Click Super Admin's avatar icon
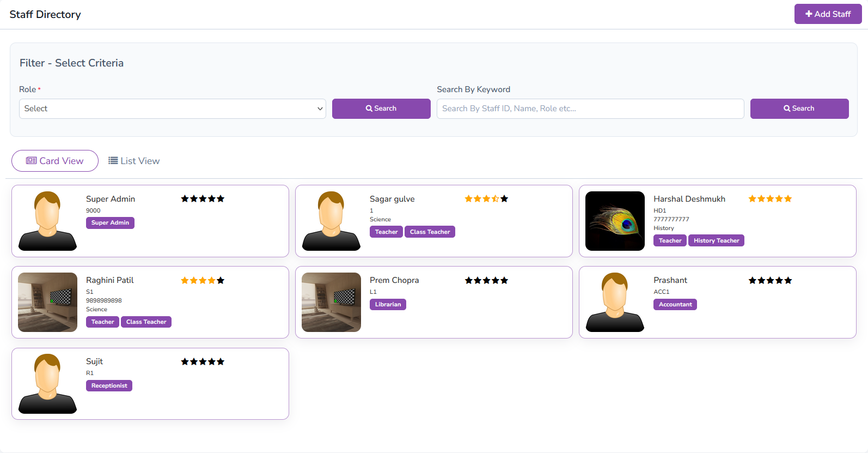This screenshot has height=453, width=868. pyautogui.click(x=48, y=221)
